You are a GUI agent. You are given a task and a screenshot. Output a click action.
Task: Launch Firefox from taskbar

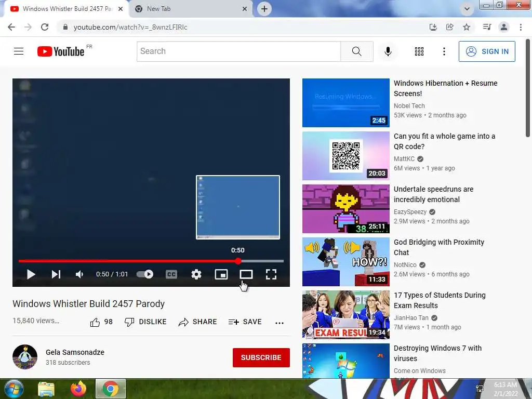(x=78, y=389)
